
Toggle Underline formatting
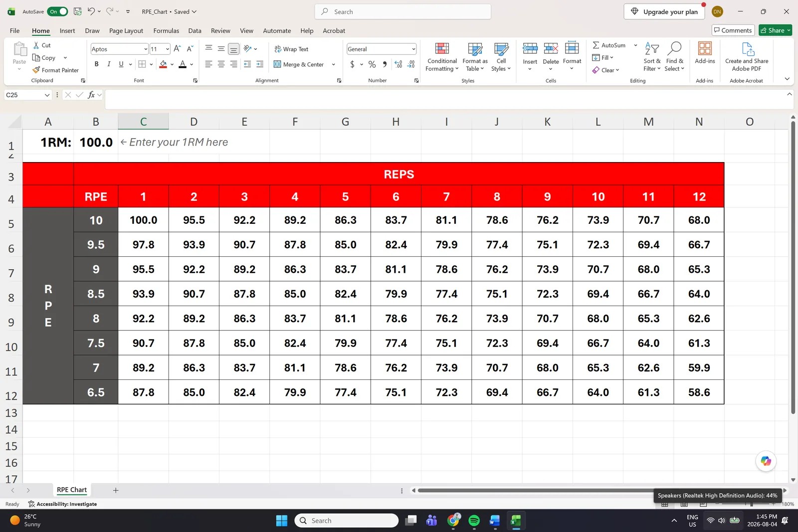(x=121, y=64)
